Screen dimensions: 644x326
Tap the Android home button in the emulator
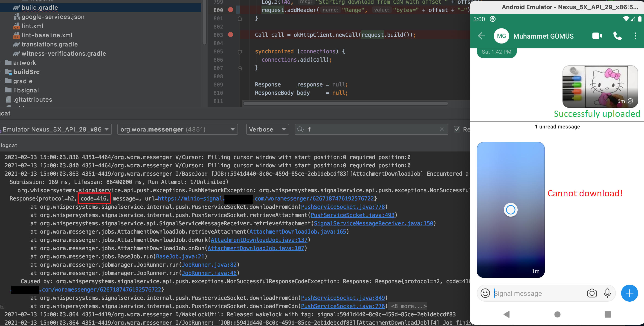(x=557, y=315)
